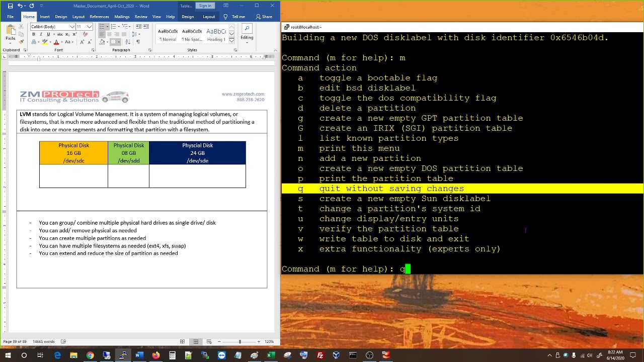Toggle subscript formatting
The image size is (644, 362).
pos(67,34)
